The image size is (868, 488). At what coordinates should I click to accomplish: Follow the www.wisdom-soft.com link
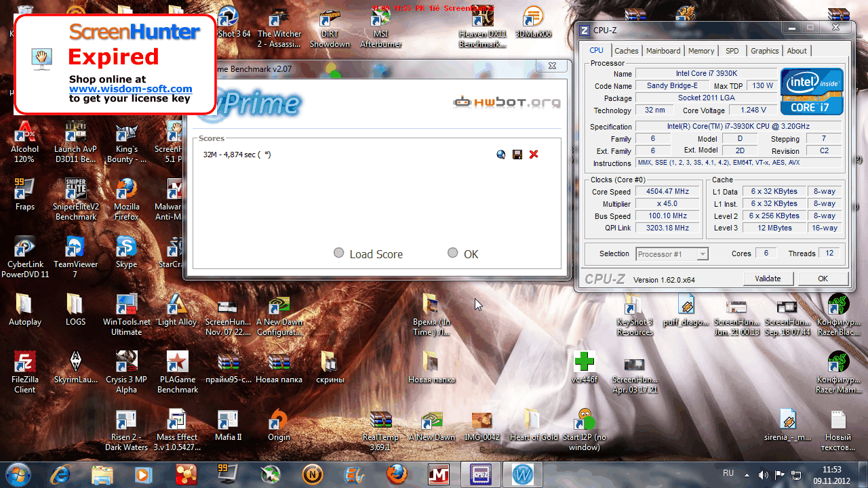click(x=130, y=89)
